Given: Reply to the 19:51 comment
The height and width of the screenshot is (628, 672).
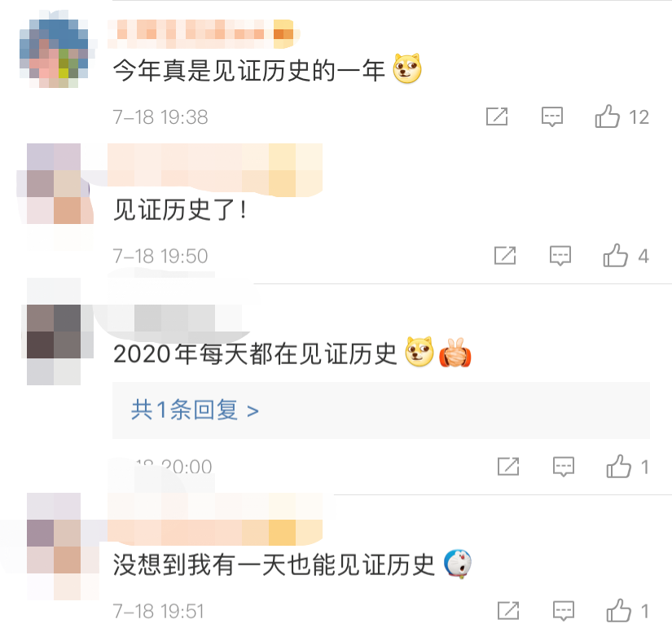Looking at the screenshot, I should [563, 611].
